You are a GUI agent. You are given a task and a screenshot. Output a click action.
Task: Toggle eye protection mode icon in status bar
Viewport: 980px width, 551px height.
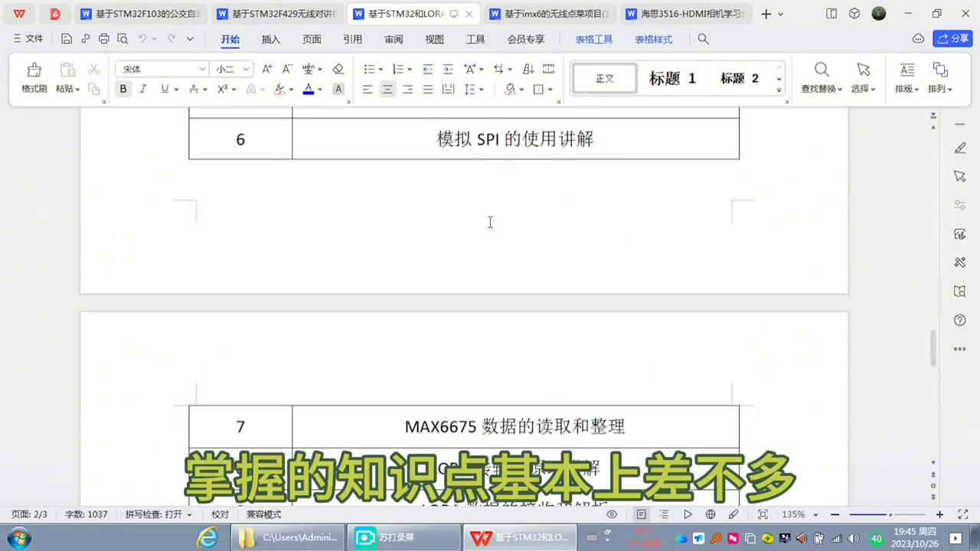[612, 515]
